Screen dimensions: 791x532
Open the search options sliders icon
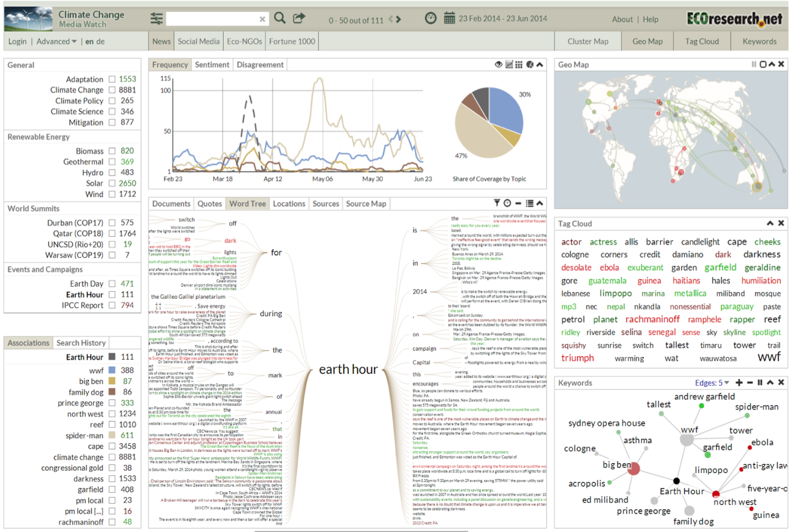[x=157, y=19]
